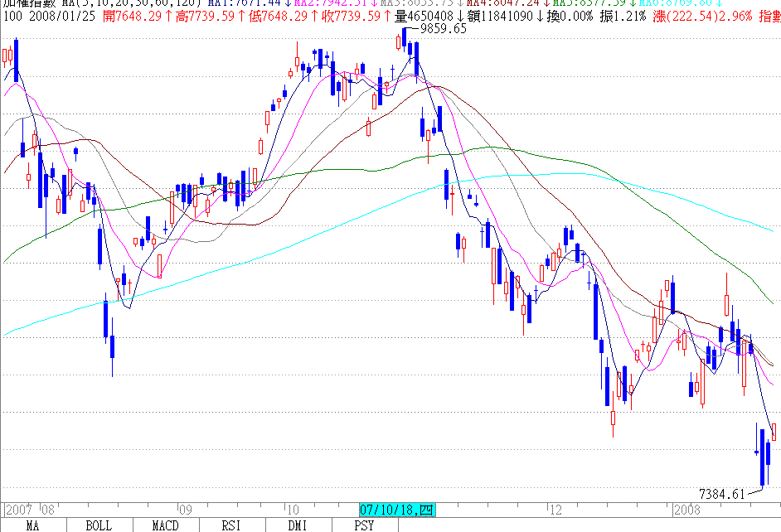Viewport: 781px width, 532px height.
Task: Show the RSI indicator tab
Action: (x=232, y=525)
